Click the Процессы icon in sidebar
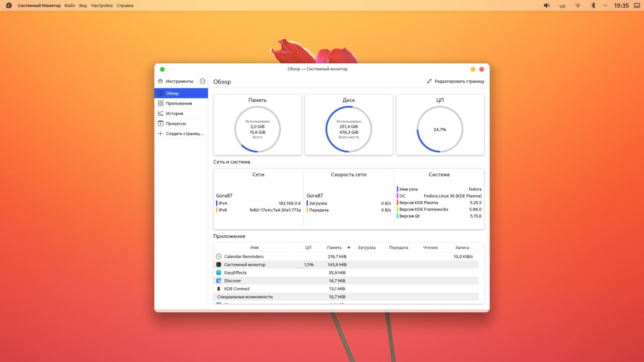The width and height of the screenshot is (644, 362). [x=160, y=123]
